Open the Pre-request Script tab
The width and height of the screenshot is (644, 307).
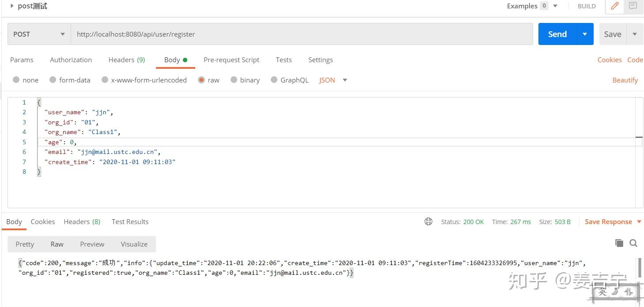pyautogui.click(x=231, y=60)
